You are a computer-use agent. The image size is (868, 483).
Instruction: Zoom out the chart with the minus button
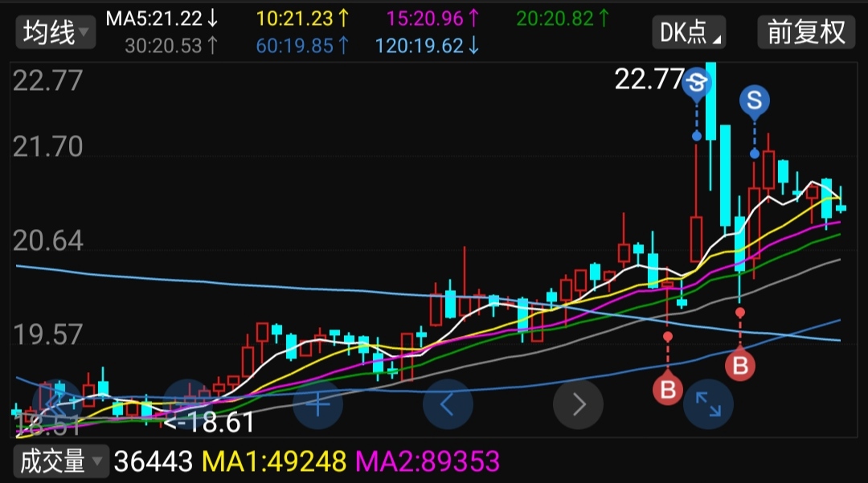187,404
